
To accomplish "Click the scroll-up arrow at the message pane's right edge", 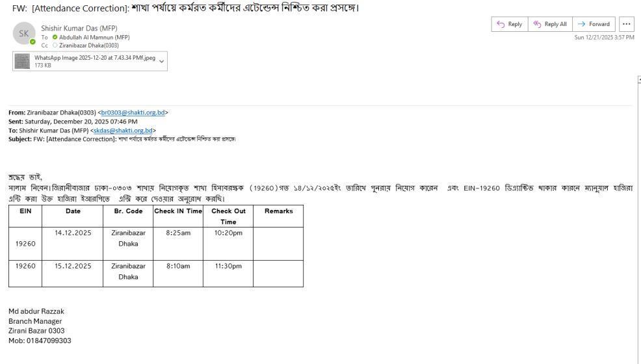I will (x=640, y=79).
